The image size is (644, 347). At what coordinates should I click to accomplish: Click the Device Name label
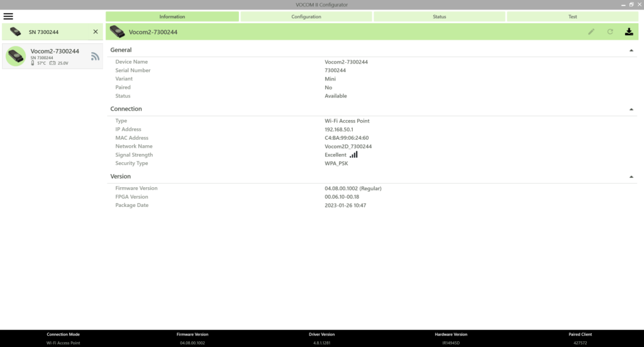(131, 62)
